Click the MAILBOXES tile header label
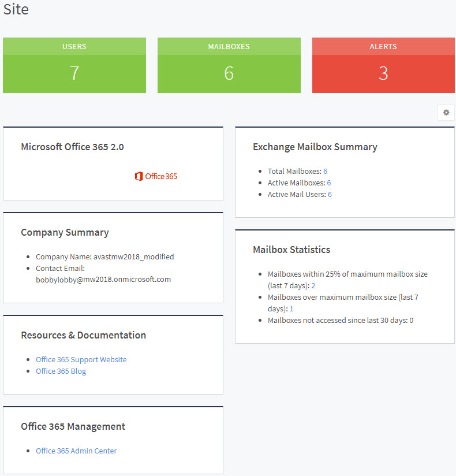 (229, 46)
